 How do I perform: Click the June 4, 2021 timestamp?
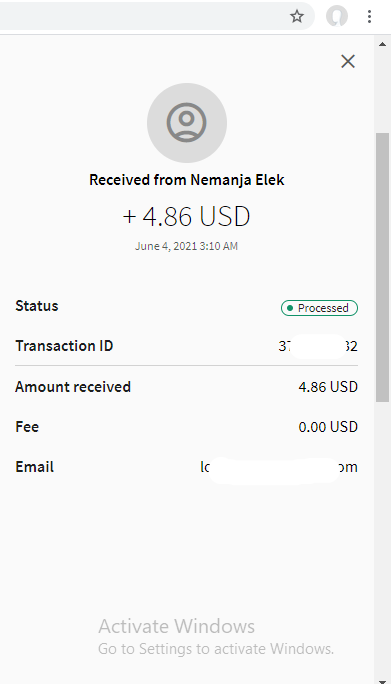[x=186, y=246]
